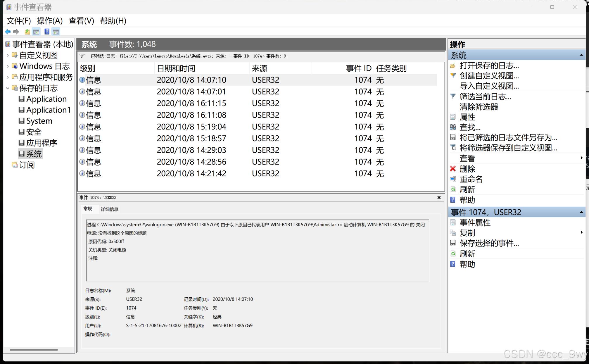Expand the 复制 submenu arrow
This screenshot has height=364, width=589.
(x=581, y=232)
